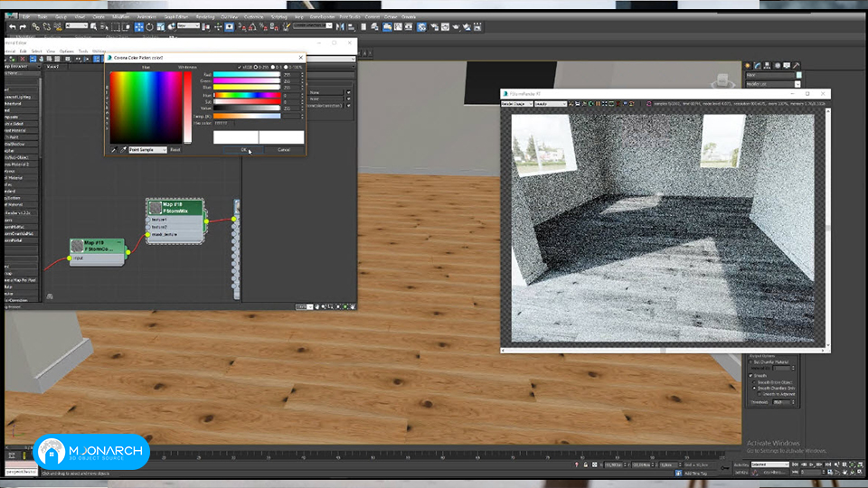Click the Red channel slider
Screen dimensions: 868x488
coord(247,74)
